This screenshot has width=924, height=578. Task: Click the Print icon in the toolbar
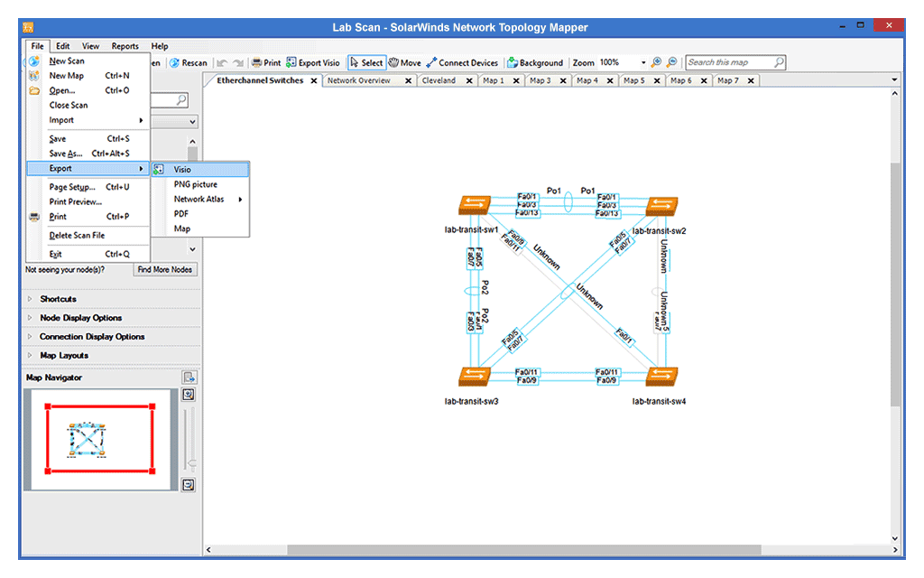click(265, 62)
